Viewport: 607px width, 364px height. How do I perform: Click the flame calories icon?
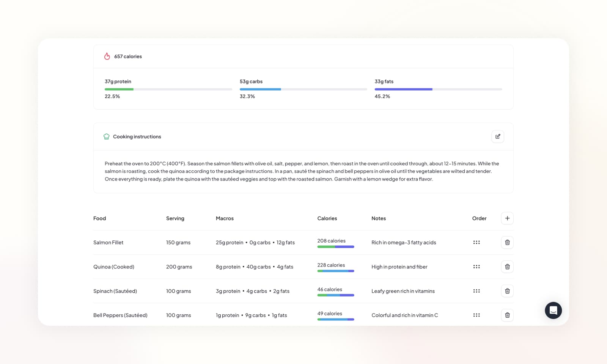click(x=107, y=56)
